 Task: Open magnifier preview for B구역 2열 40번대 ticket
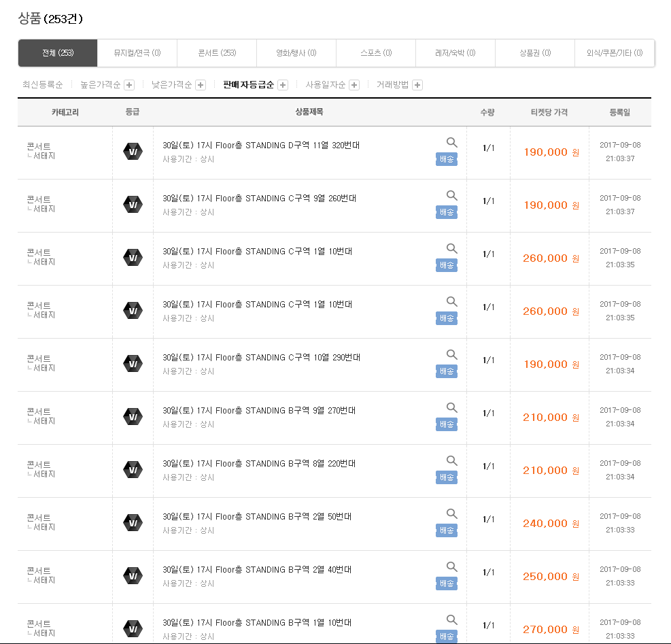[451, 567]
